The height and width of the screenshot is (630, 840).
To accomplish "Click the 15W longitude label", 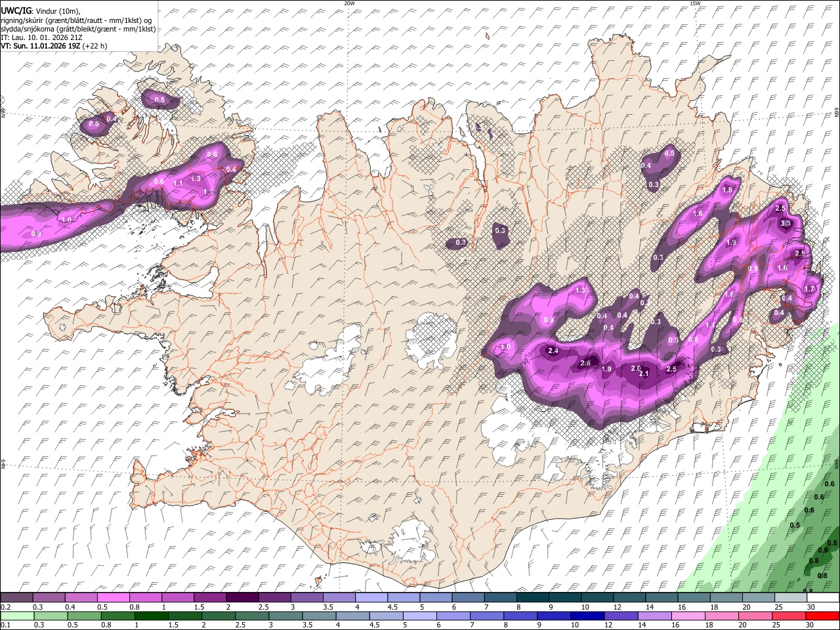I will coord(695,3).
